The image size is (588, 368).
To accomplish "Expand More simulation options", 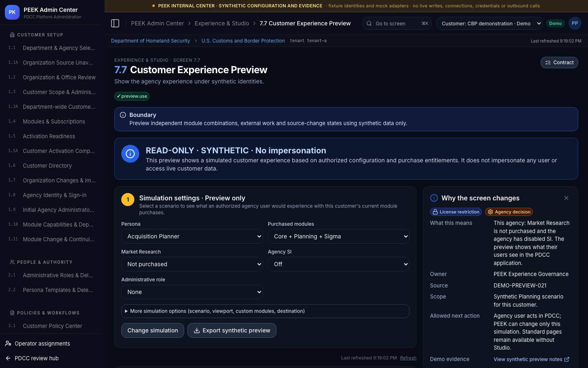I will pos(265,311).
